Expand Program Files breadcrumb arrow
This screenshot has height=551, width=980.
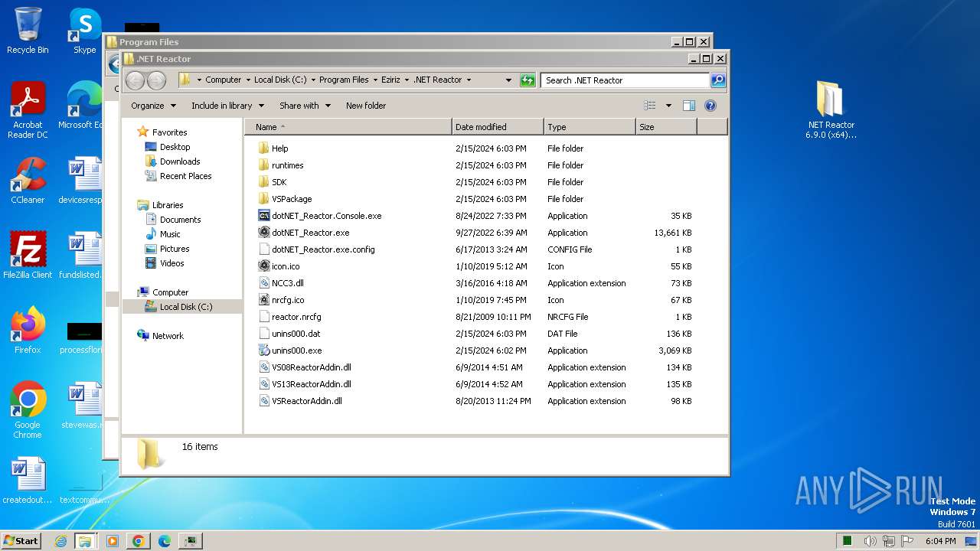[374, 80]
